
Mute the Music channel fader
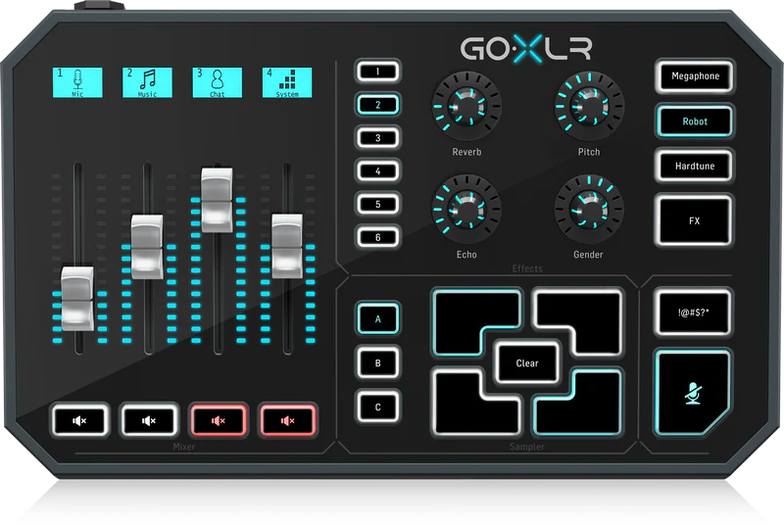tap(149, 420)
